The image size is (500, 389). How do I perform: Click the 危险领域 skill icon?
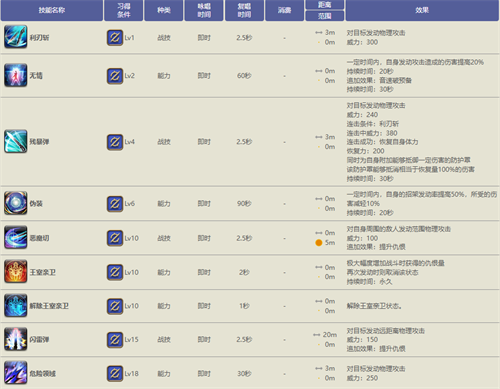pyautogui.click(x=15, y=373)
